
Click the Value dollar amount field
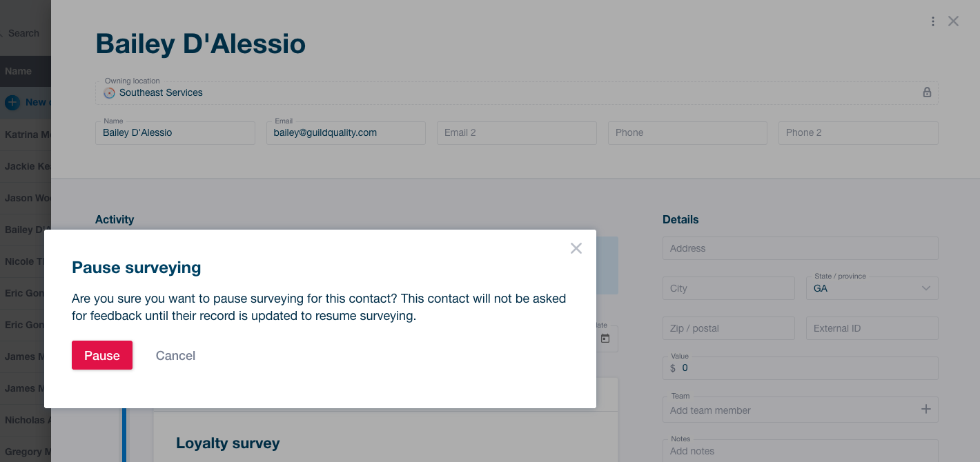tap(804, 368)
